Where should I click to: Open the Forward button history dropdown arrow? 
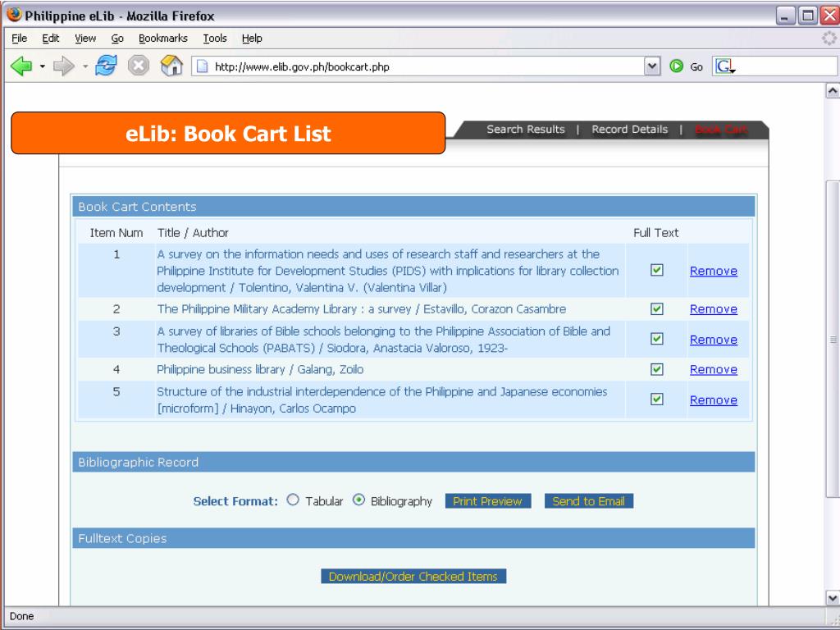pos(84,67)
